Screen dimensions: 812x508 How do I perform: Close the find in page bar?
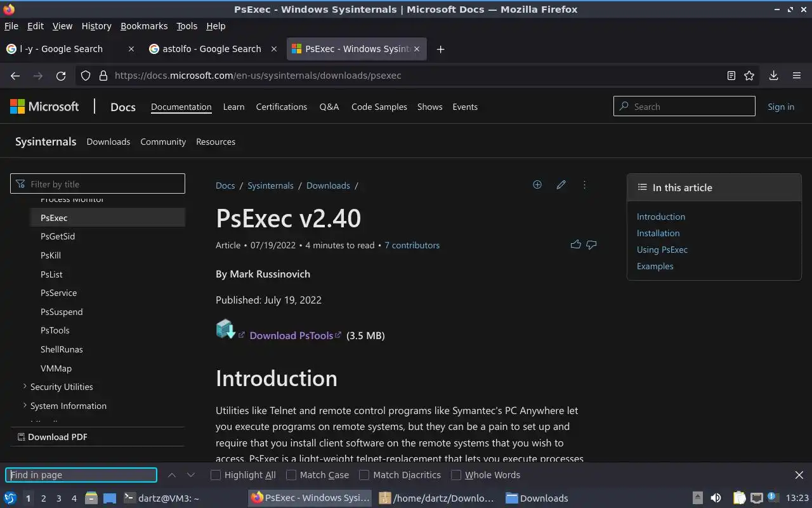799,475
